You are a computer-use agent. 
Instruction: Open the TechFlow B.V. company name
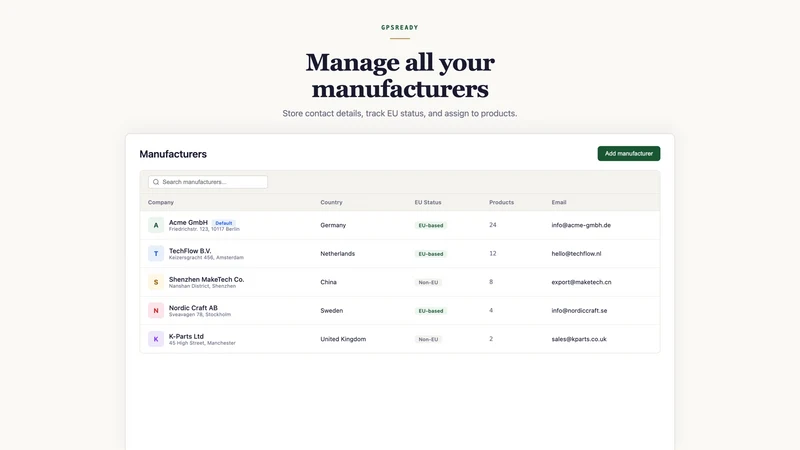click(190, 251)
